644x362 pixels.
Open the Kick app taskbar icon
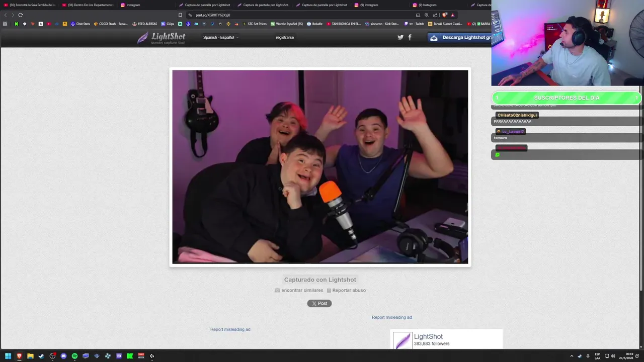[130, 356]
